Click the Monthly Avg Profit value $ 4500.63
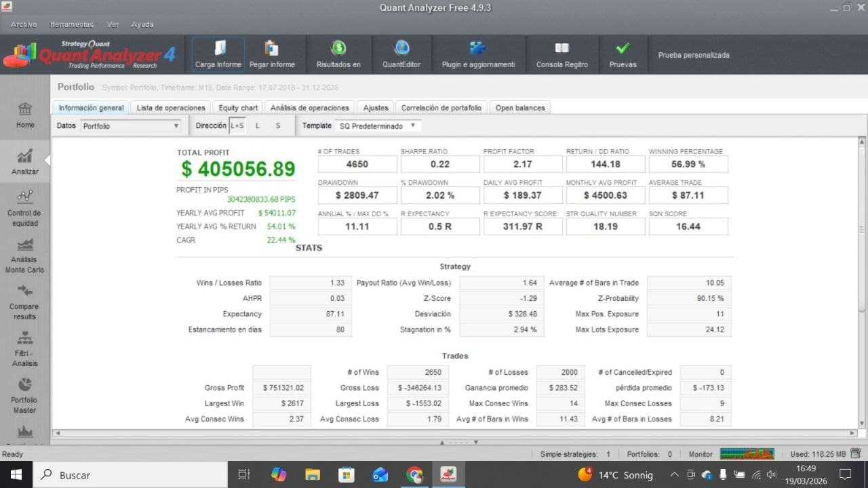Image resolution: width=868 pixels, height=488 pixels. [606, 195]
